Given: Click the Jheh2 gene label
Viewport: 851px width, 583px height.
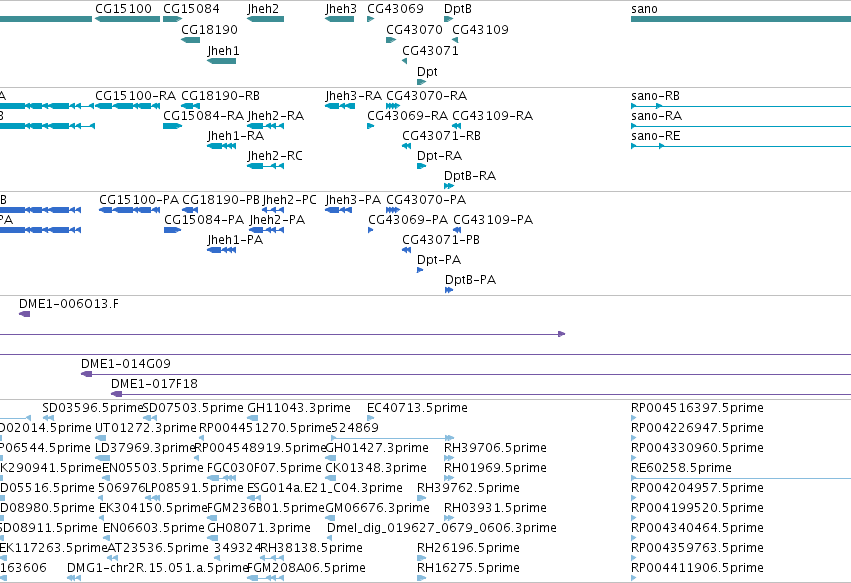Looking at the screenshot, I should 263,9.
